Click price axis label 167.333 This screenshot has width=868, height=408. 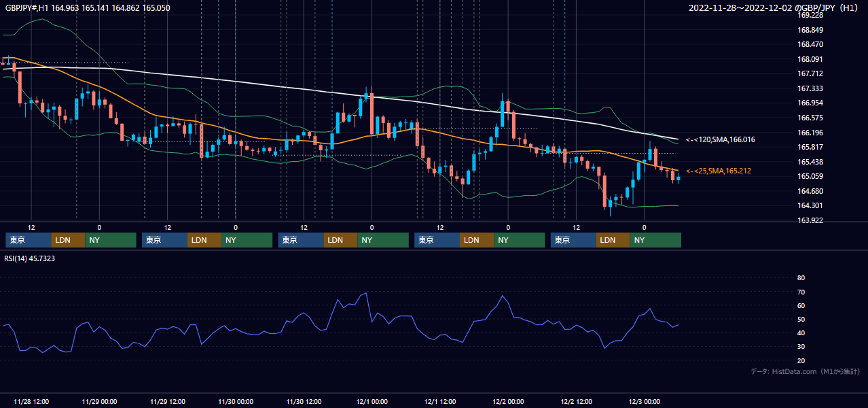click(x=810, y=88)
